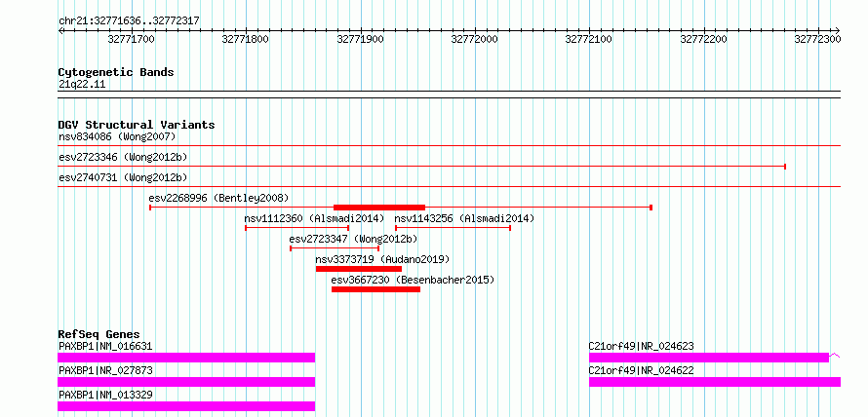The image size is (868, 417).
Task: Click the thick red segment of esv2268996
Action: pos(379,208)
